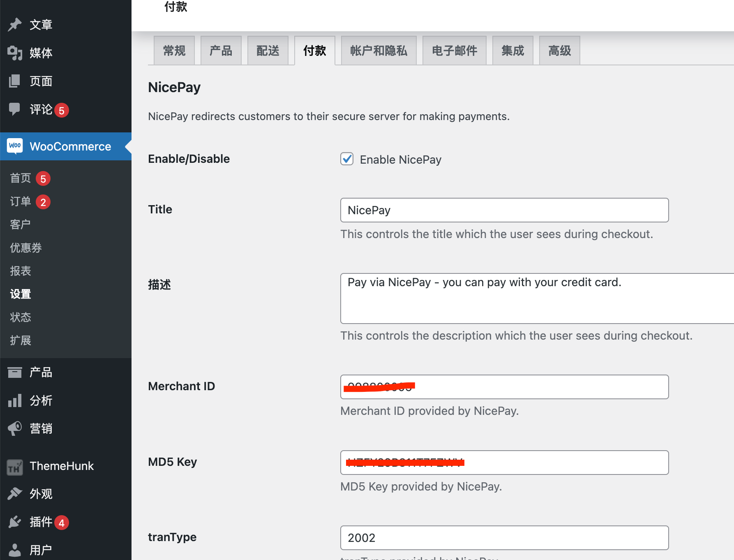
Task: Click the bar chart icon beside 分析
Action: 15,400
